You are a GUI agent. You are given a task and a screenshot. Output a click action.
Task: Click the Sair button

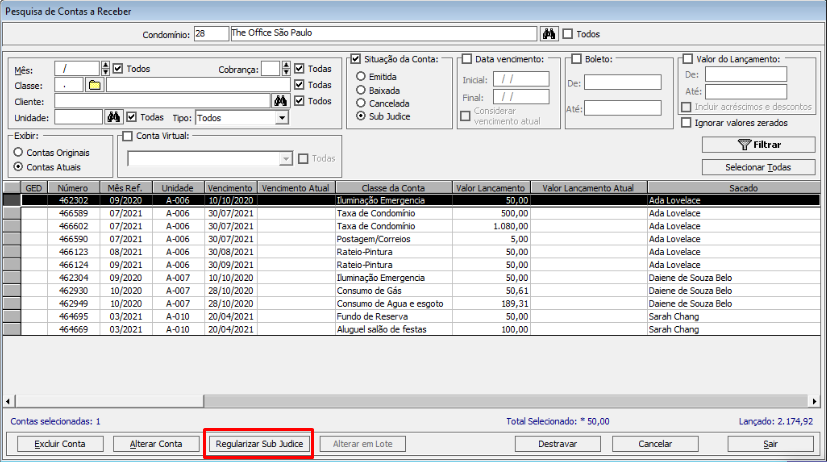pos(771,444)
